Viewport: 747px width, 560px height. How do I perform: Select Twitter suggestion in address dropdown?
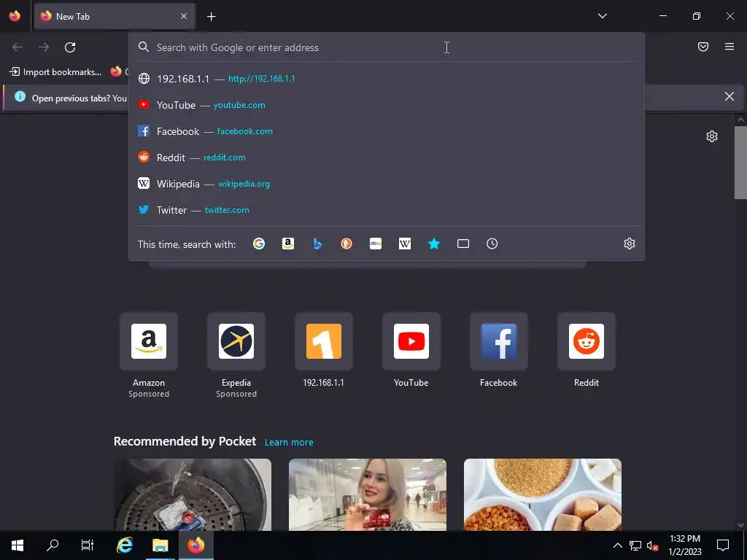point(387,209)
